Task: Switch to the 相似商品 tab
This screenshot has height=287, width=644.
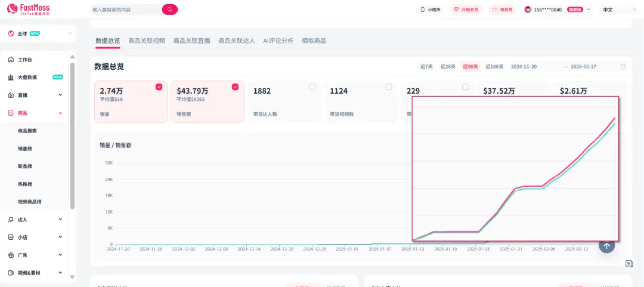Action: 314,41
